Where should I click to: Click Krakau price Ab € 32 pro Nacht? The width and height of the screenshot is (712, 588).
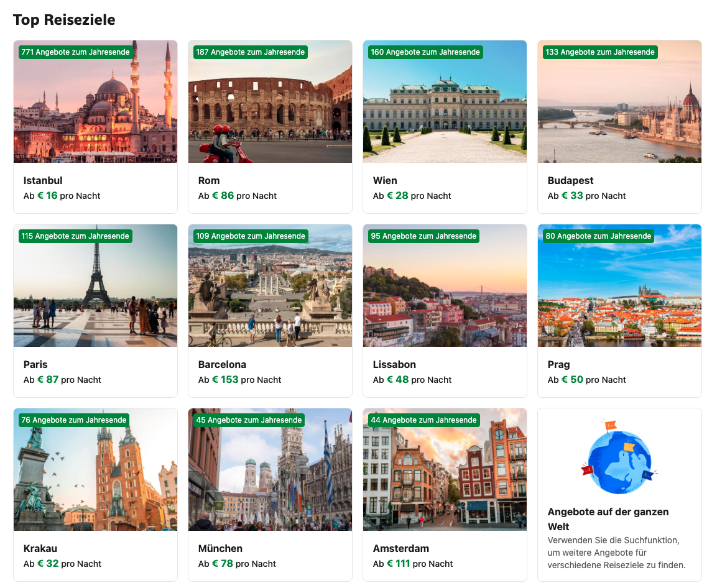click(62, 564)
